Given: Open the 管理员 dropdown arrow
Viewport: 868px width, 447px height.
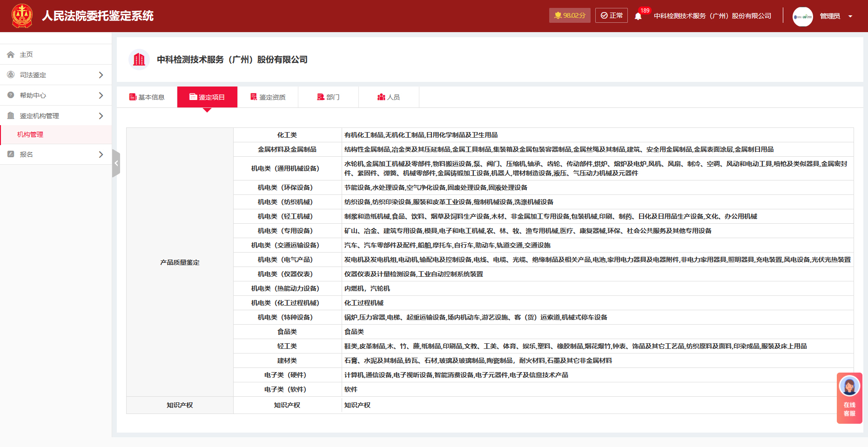Looking at the screenshot, I should coord(850,16).
